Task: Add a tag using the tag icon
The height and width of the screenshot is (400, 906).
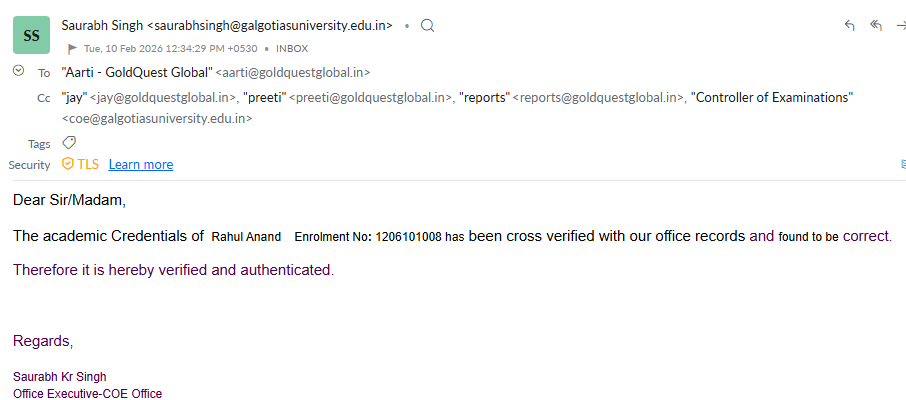Action: point(69,143)
